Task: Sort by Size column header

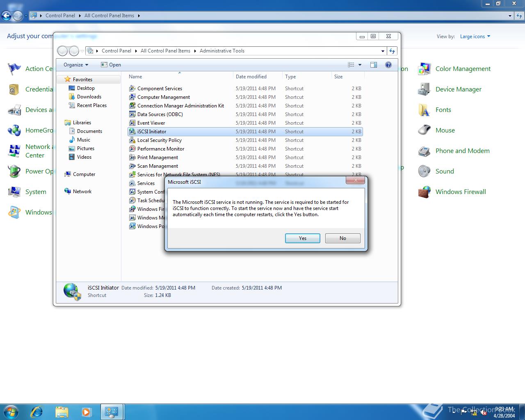Action: pos(348,77)
